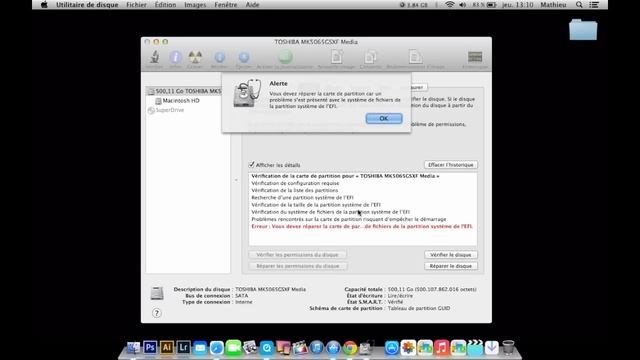The image size is (640, 360).
Task: Click the Graver burn toolbar icon
Action: click(195, 57)
